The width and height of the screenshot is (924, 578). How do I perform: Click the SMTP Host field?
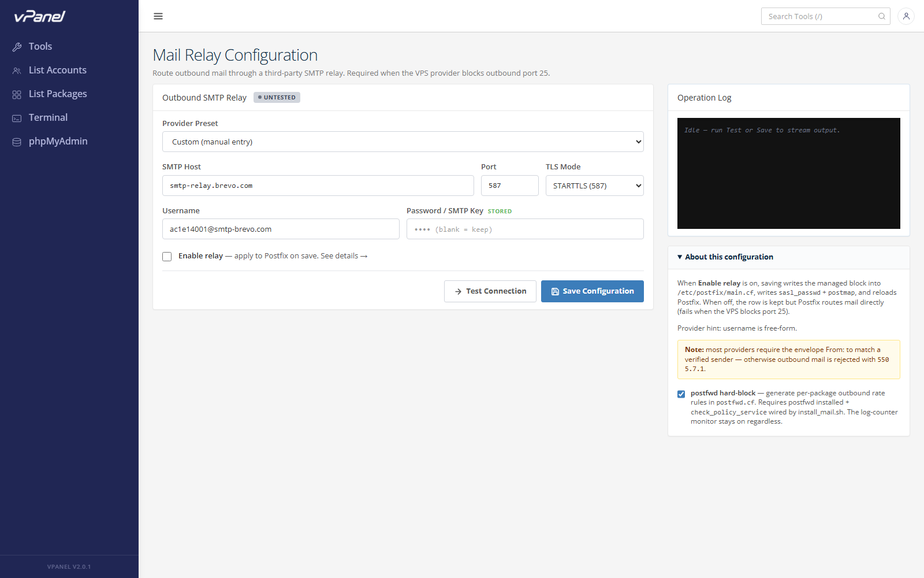318,186
